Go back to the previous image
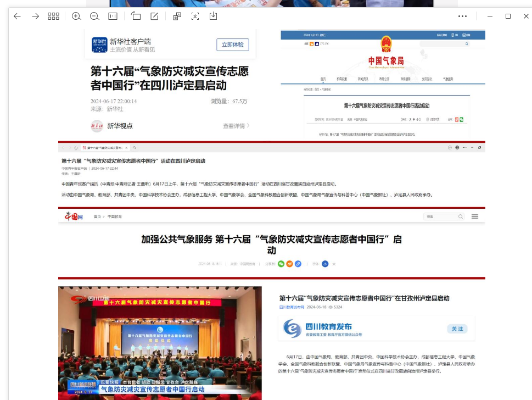532x400 pixels. pyautogui.click(x=17, y=16)
